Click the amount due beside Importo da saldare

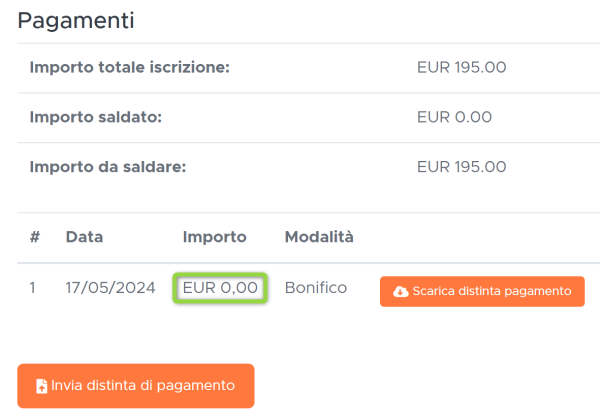[461, 167]
